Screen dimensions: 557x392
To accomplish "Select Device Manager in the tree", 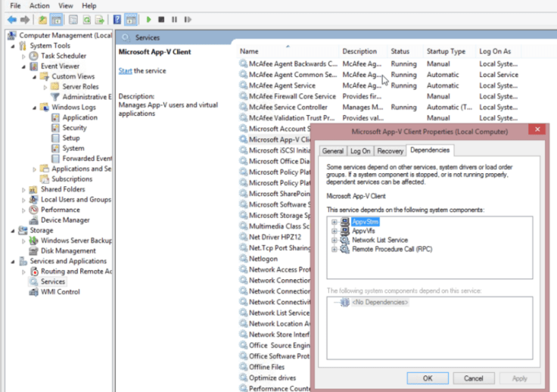I will [65, 220].
